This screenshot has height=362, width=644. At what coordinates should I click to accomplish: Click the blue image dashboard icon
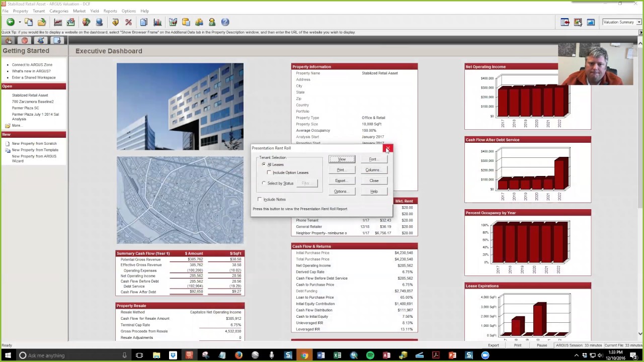tap(591, 22)
